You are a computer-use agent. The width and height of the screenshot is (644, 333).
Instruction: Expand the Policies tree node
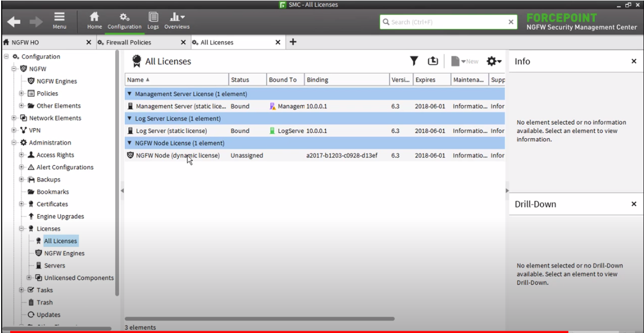click(x=21, y=93)
